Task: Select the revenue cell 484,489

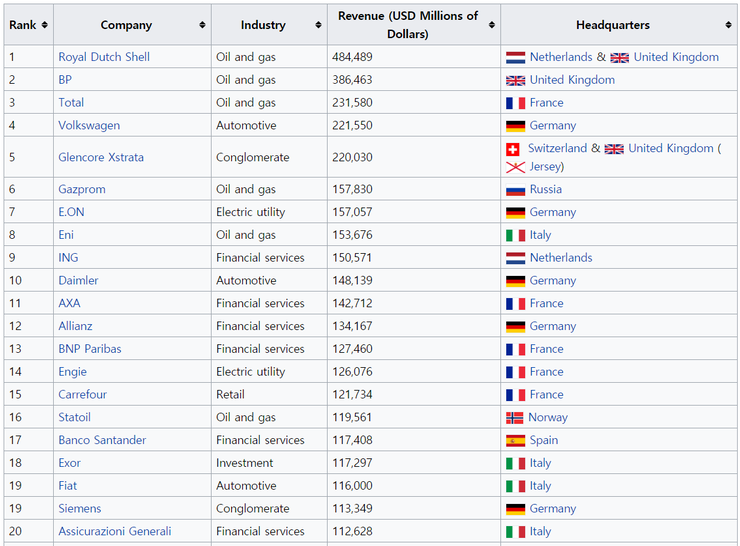Action: (x=352, y=57)
